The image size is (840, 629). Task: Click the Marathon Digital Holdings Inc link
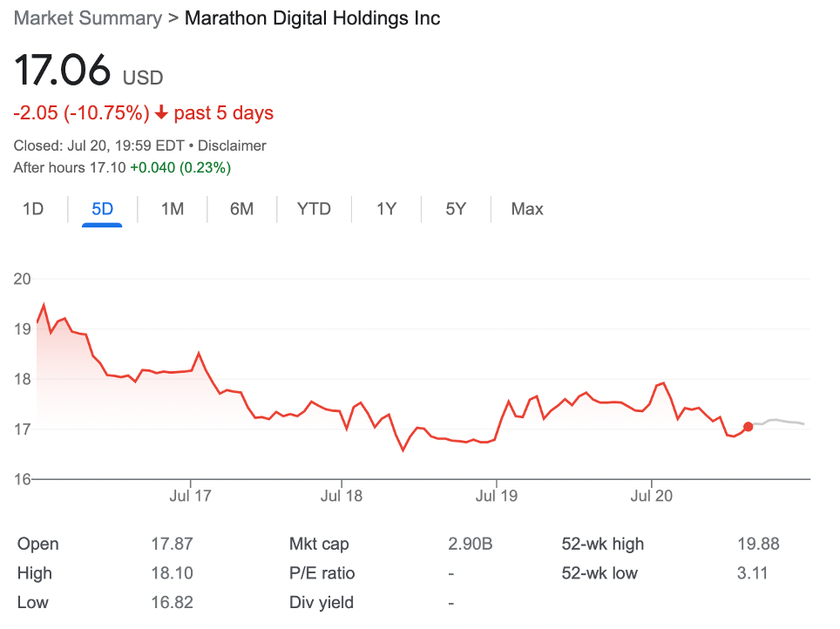[314, 17]
